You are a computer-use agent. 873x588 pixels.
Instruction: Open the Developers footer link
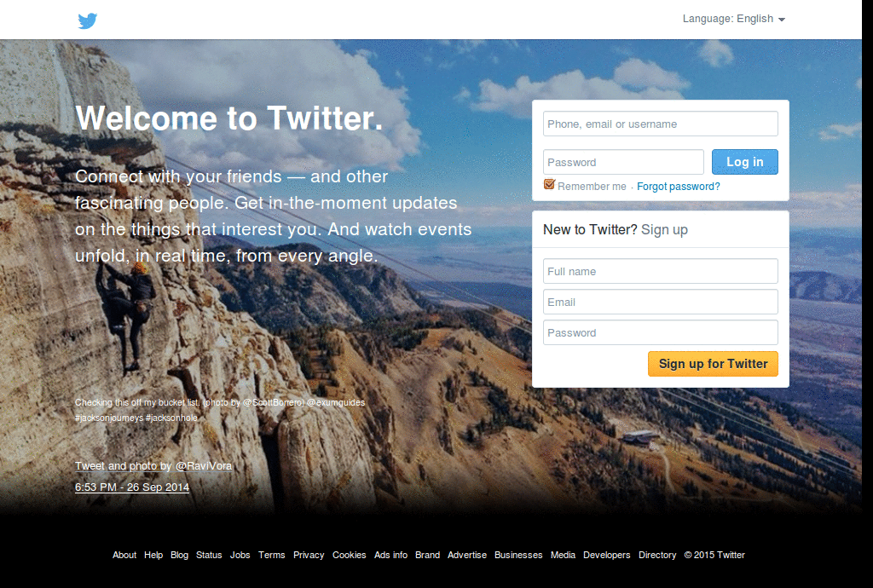click(x=606, y=555)
